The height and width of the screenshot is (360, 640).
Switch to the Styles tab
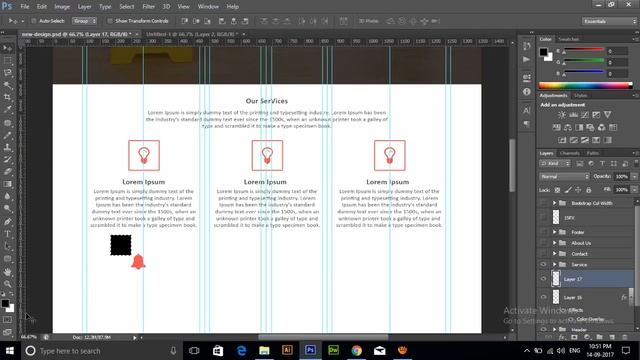[580, 96]
